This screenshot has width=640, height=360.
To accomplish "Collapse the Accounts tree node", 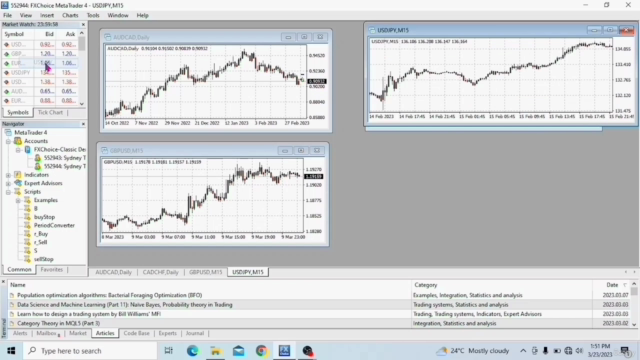I will pos(8,141).
